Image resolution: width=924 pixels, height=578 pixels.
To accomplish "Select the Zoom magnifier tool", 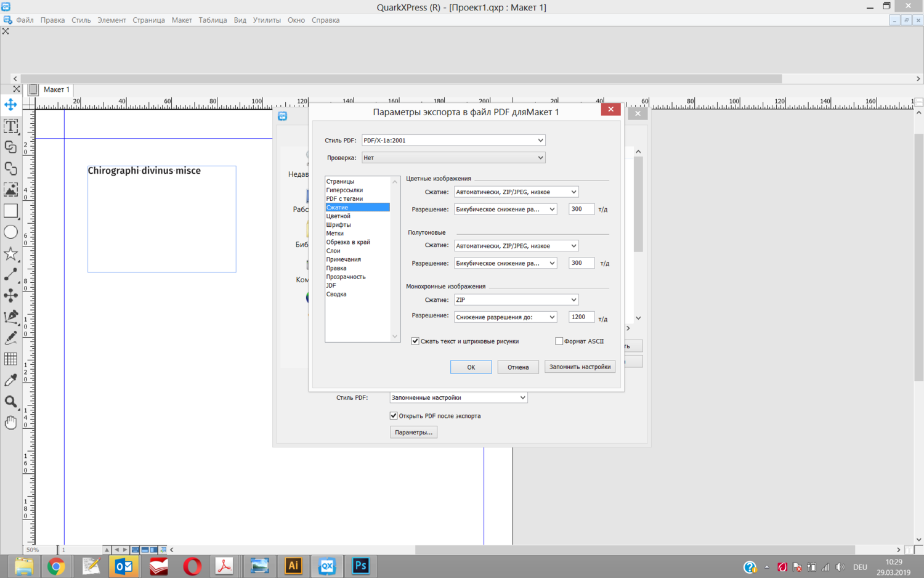I will point(10,402).
